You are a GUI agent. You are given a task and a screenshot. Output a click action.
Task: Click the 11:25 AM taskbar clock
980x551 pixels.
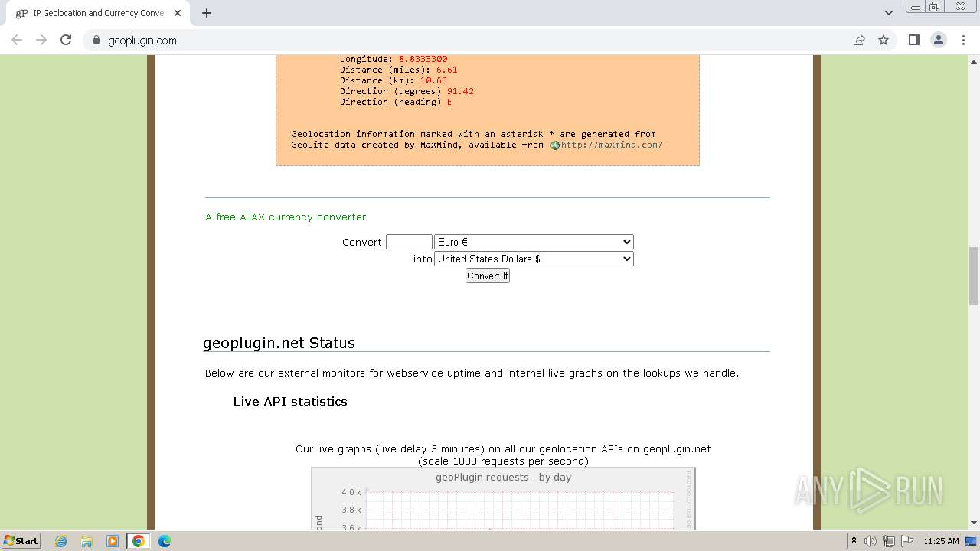pos(941,541)
